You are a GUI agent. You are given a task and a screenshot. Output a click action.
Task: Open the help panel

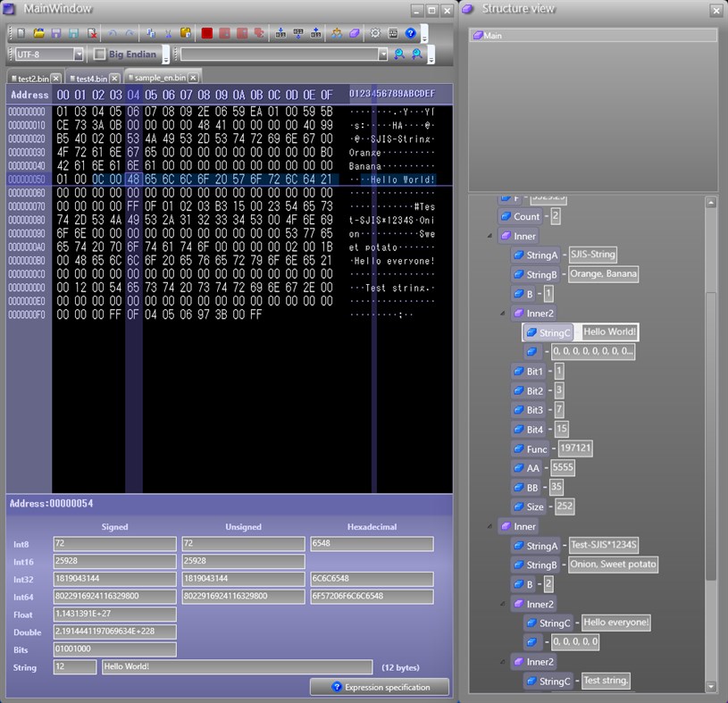(410, 33)
